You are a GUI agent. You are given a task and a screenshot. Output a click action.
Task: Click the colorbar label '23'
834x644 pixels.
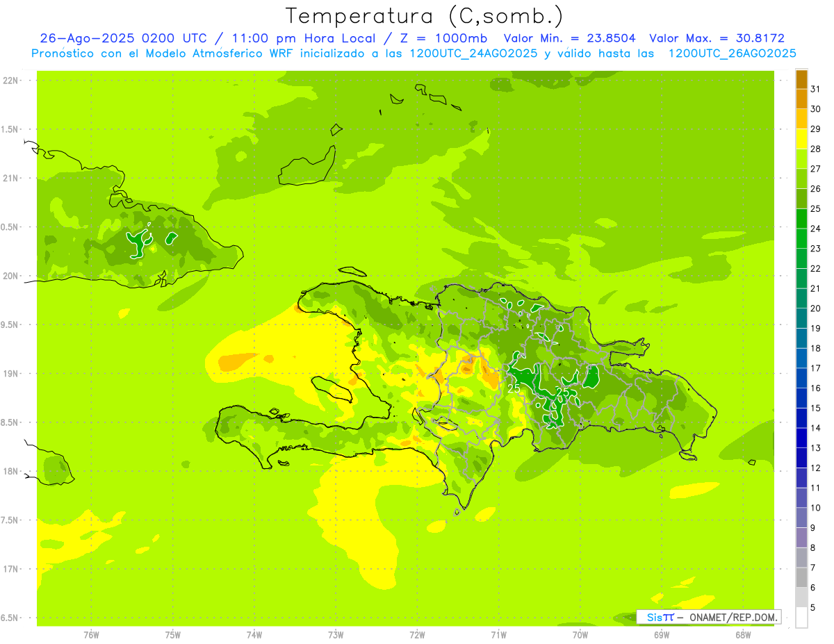click(816, 249)
